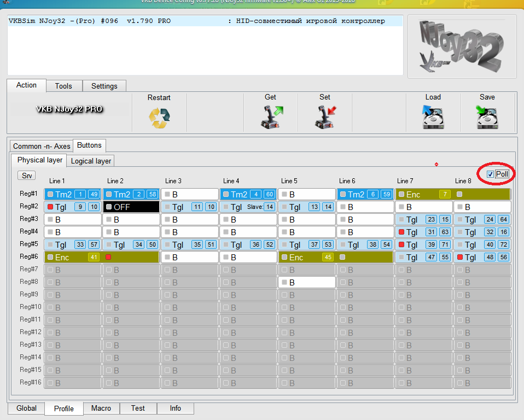
Task: Click Reg#3 Line 1 B cell
Action: point(73,219)
